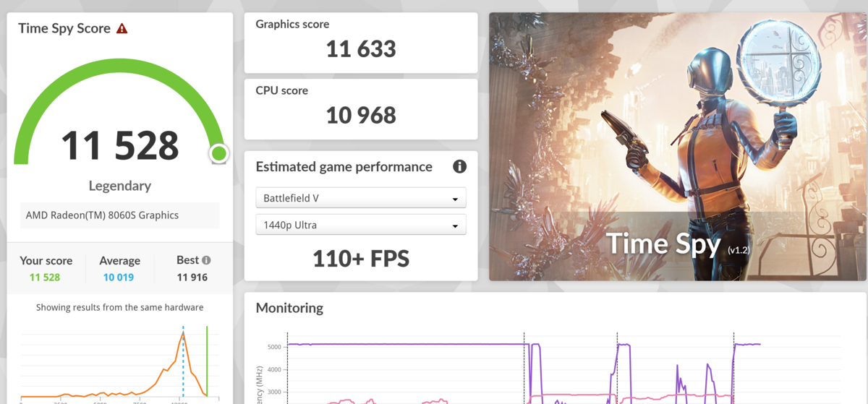Screen dimensions: 868x404
Task: Click the Average score 10 019
Action: coord(119,278)
